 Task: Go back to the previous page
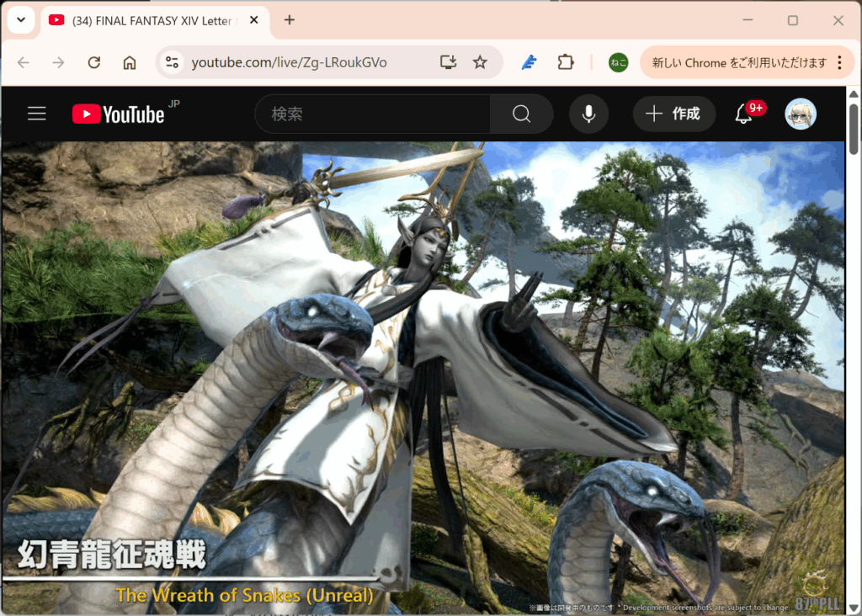pyautogui.click(x=24, y=62)
